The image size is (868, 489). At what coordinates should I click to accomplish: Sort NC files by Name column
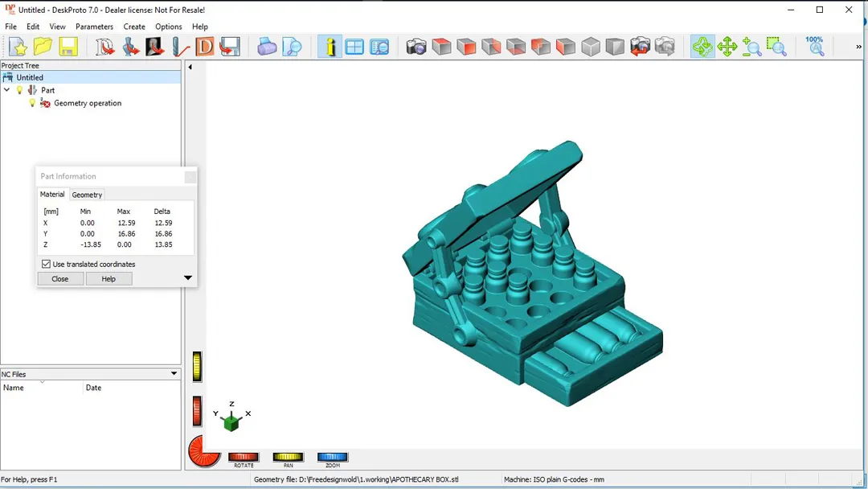pyautogui.click(x=42, y=388)
